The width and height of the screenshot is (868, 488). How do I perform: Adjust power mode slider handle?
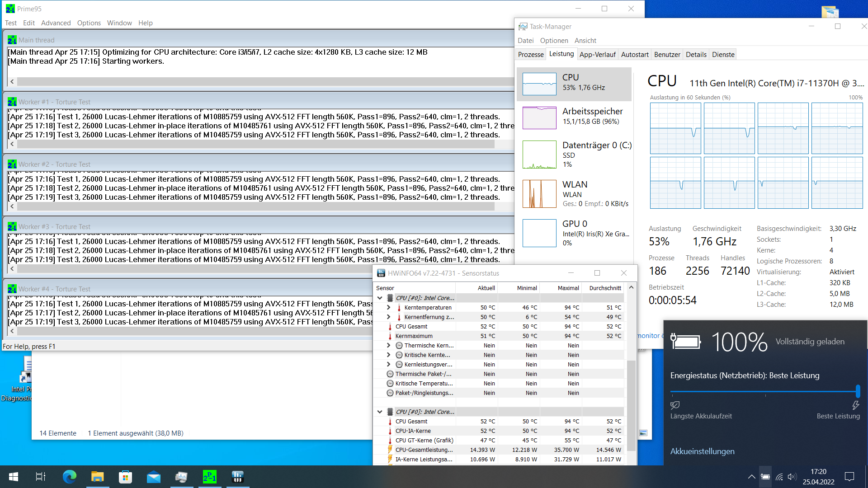pyautogui.click(x=858, y=391)
